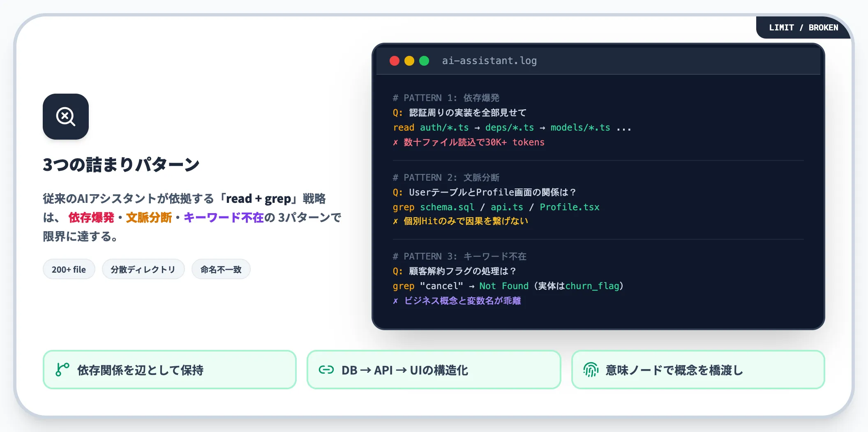Image resolution: width=868 pixels, height=432 pixels.
Task: Open the 依存関係を辺として保持 card
Action: (169, 370)
